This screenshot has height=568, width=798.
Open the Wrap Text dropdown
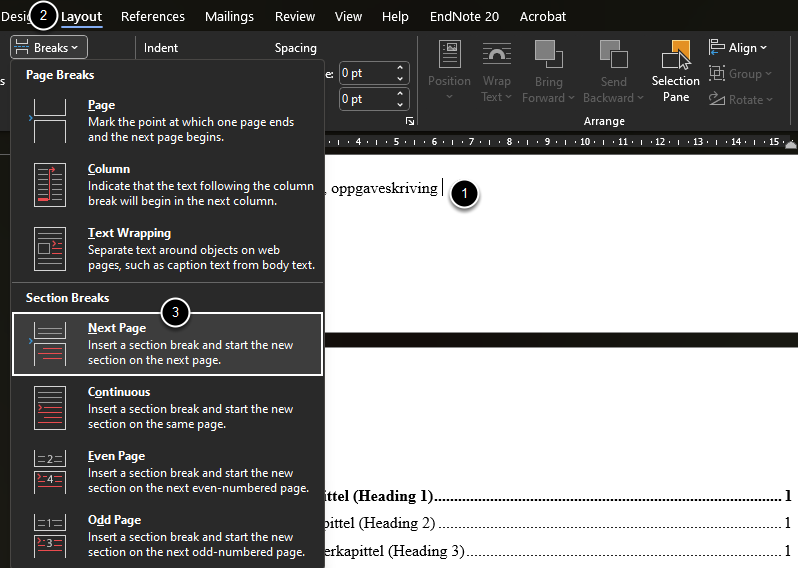(496, 70)
